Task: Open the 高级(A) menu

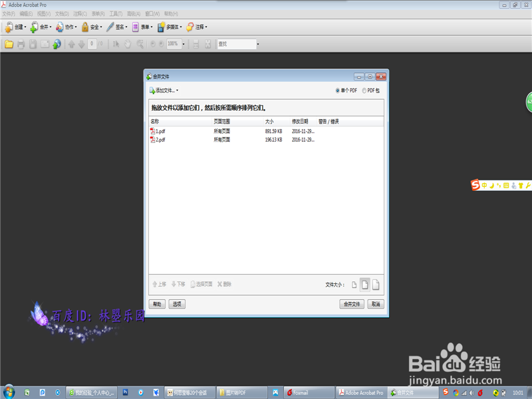Action: pyautogui.click(x=134, y=13)
